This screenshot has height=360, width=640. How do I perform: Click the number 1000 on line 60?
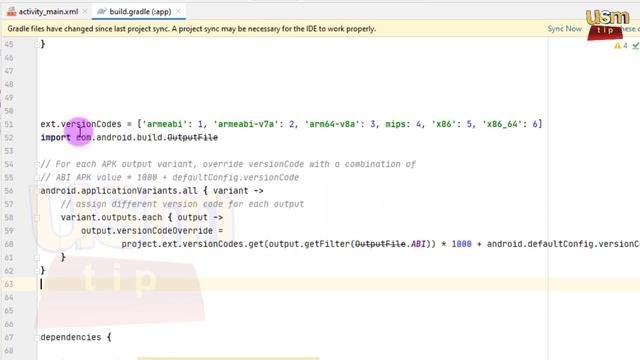[x=461, y=244]
